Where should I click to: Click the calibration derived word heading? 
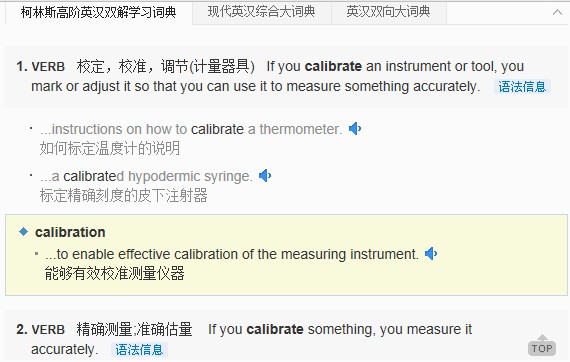(x=70, y=232)
